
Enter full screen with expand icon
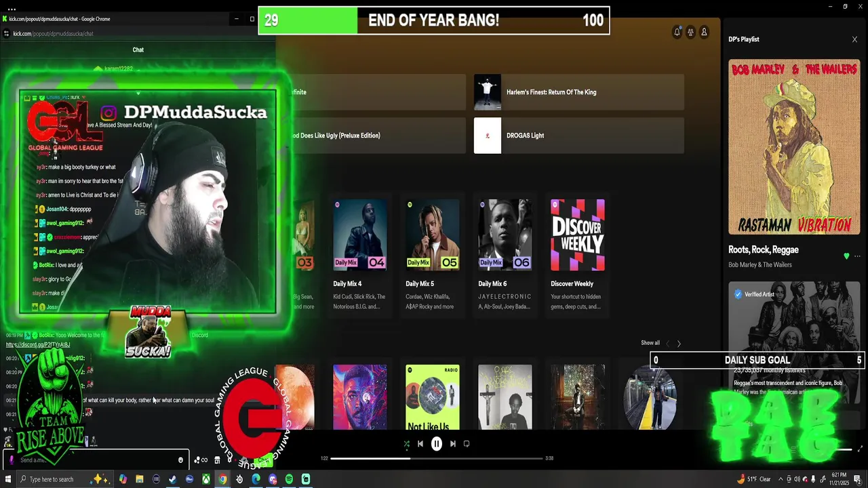point(860,449)
